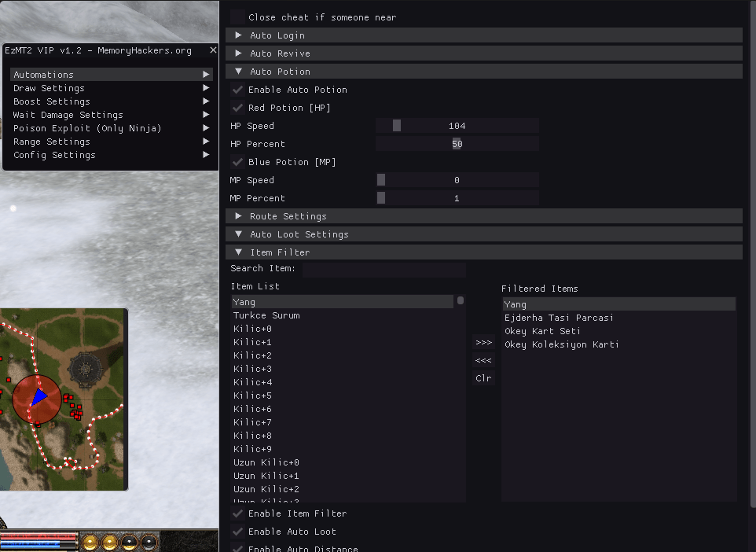This screenshot has height=552, width=756.
Task: Select Kilic+0 in Item List
Action: tap(343, 329)
